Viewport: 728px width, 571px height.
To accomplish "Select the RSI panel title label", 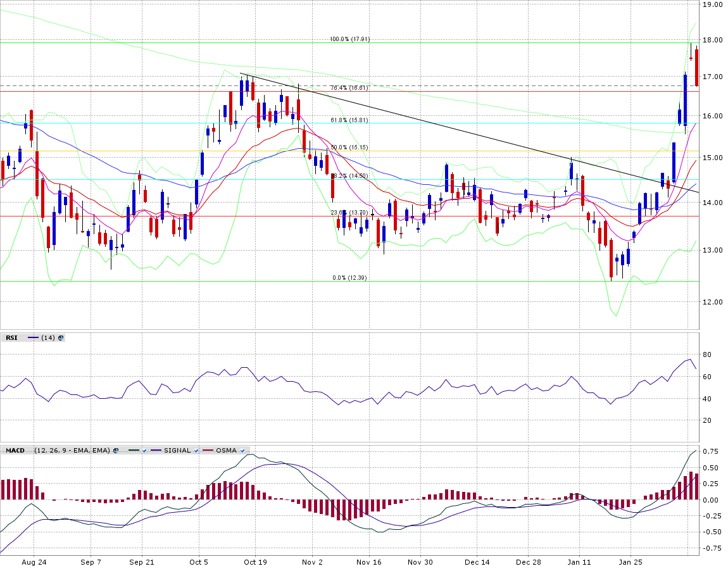I will click(x=11, y=338).
